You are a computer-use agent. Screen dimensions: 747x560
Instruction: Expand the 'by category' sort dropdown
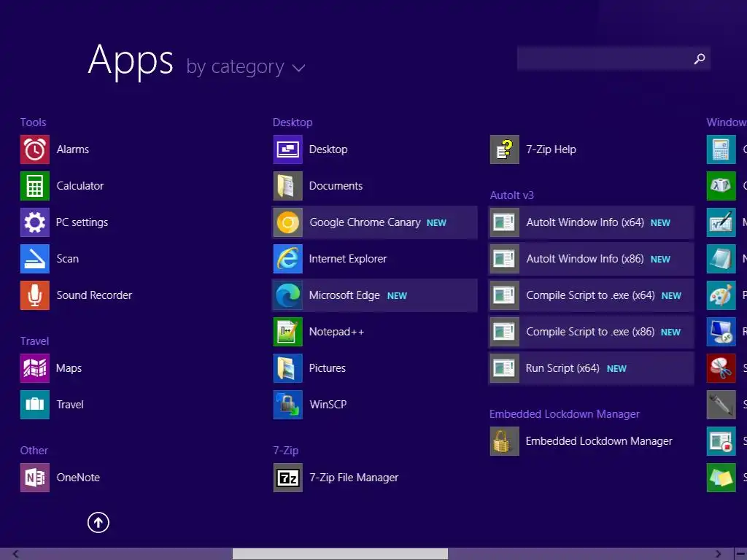(245, 67)
